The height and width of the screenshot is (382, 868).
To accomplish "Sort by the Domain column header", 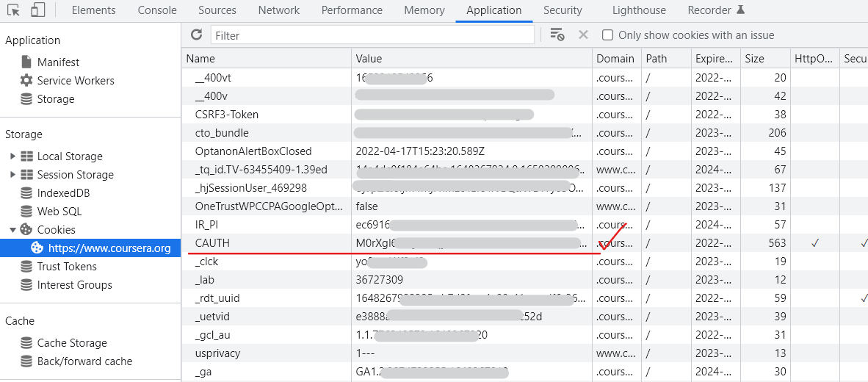I will point(616,58).
